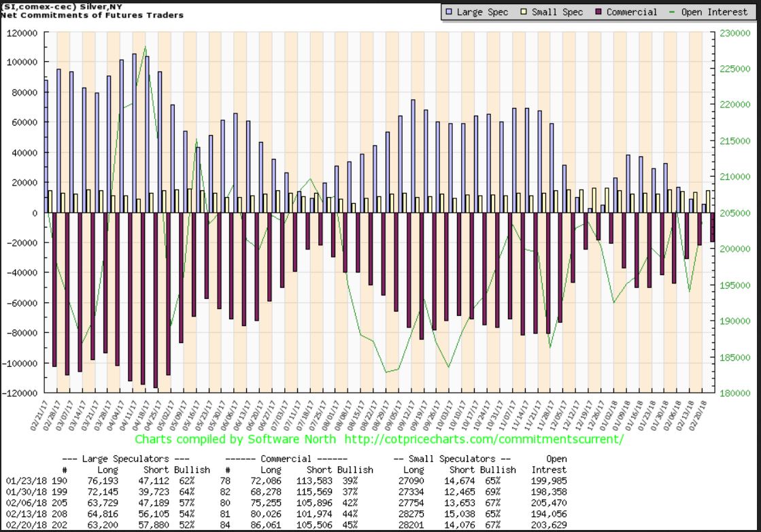The height and width of the screenshot is (532, 761).
Task: Click the open interest value 203,629
Action: [x=546, y=525]
